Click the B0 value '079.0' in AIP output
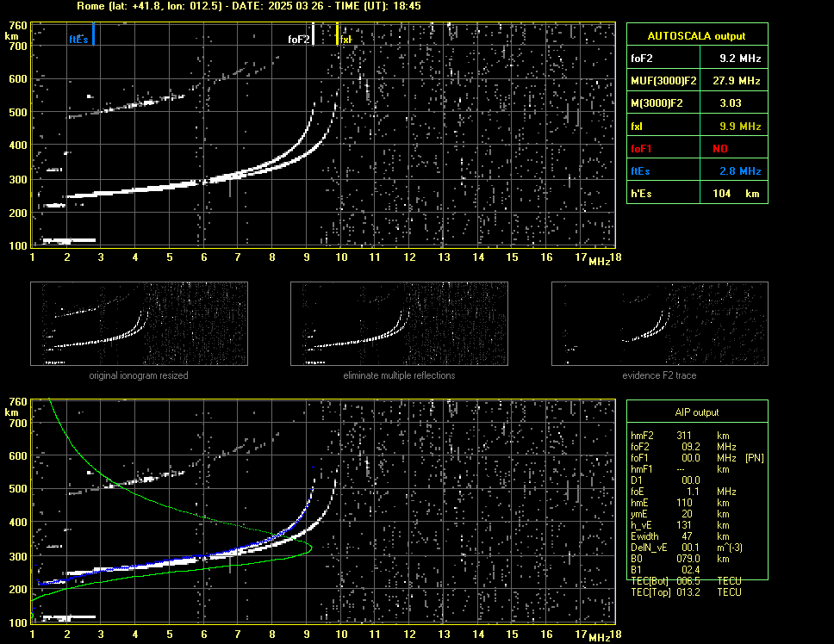This screenshot has width=834, height=644. click(x=688, y=559)
